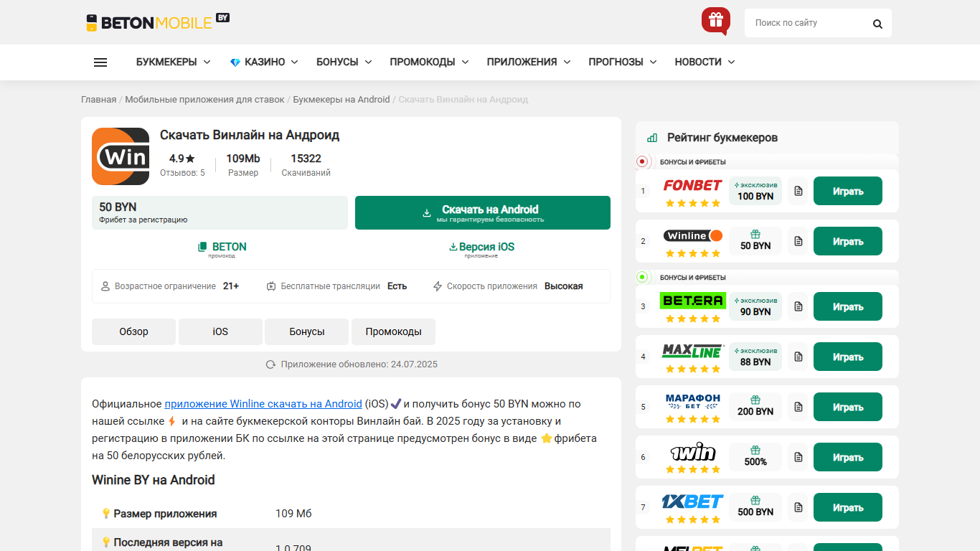Click the BETONMOBILE logo
Screen dimensions: 980x551
pyautogui.click(x=158, y=22)
